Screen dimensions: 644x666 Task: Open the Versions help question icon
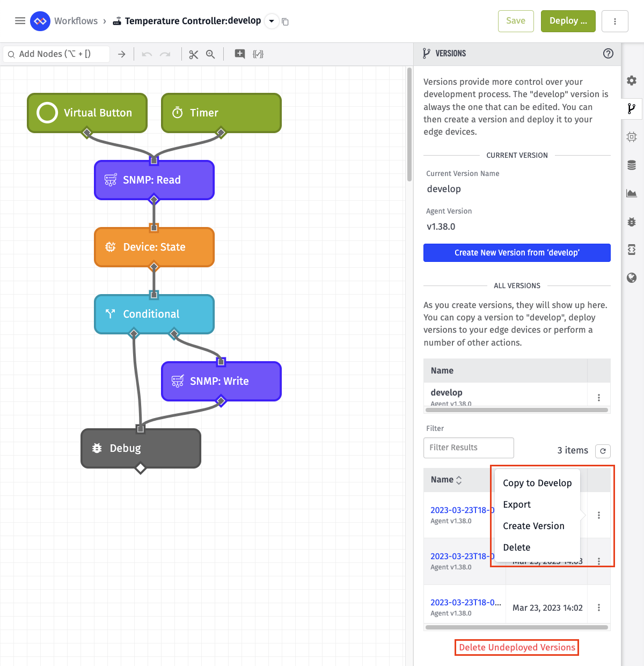tap(608, 53)
